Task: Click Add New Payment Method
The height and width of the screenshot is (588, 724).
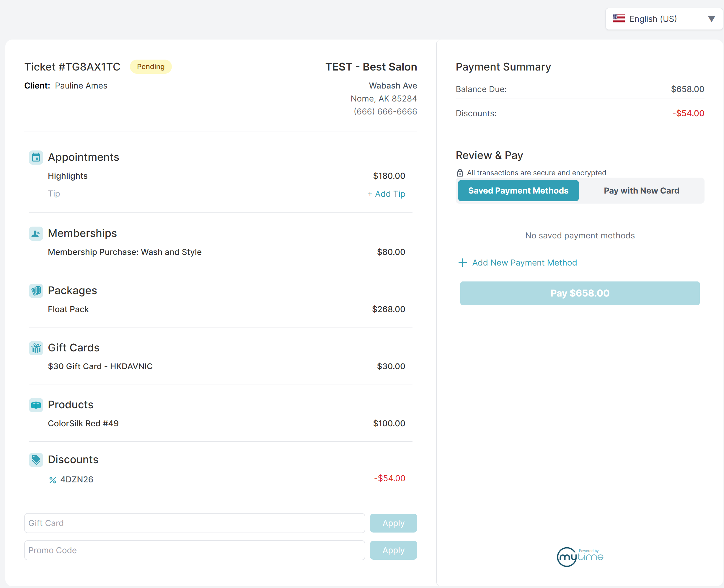Action: (x=518, y=263)
